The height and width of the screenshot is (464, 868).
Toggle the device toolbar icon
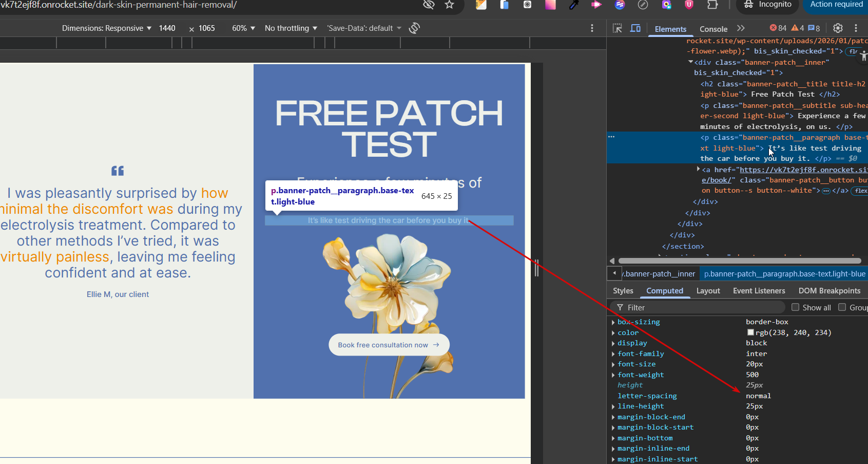pyautogui.click(x=635, y=28)
